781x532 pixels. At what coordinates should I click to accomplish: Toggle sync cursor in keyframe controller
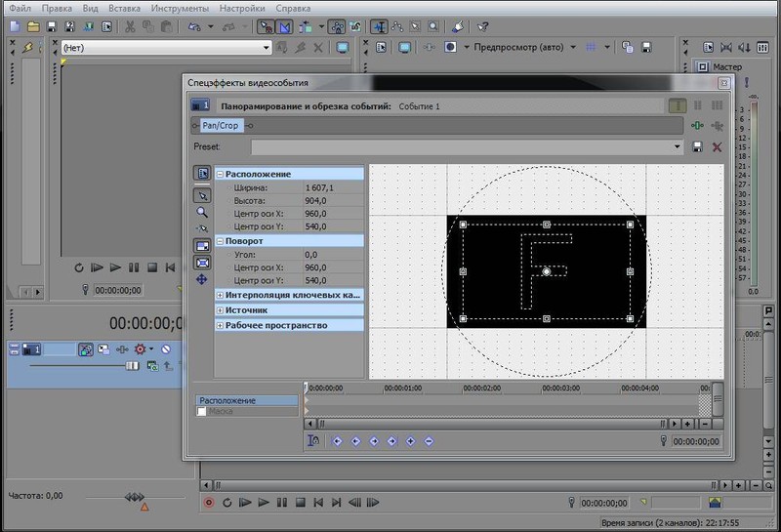point(313,441)
